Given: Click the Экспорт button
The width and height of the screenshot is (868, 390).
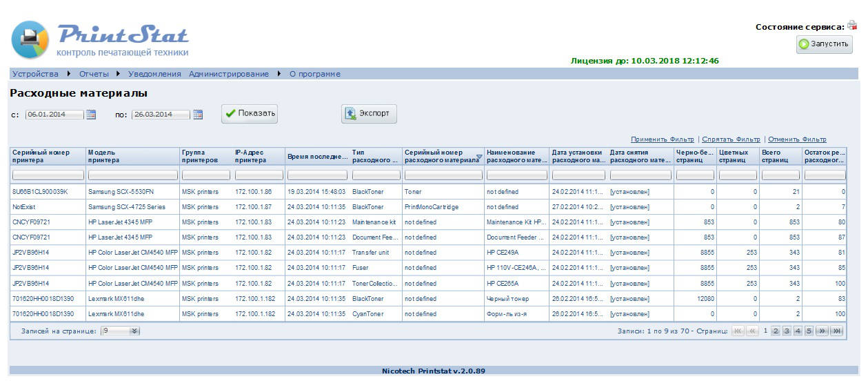Looking at the screenshot, I should [369, 114].
